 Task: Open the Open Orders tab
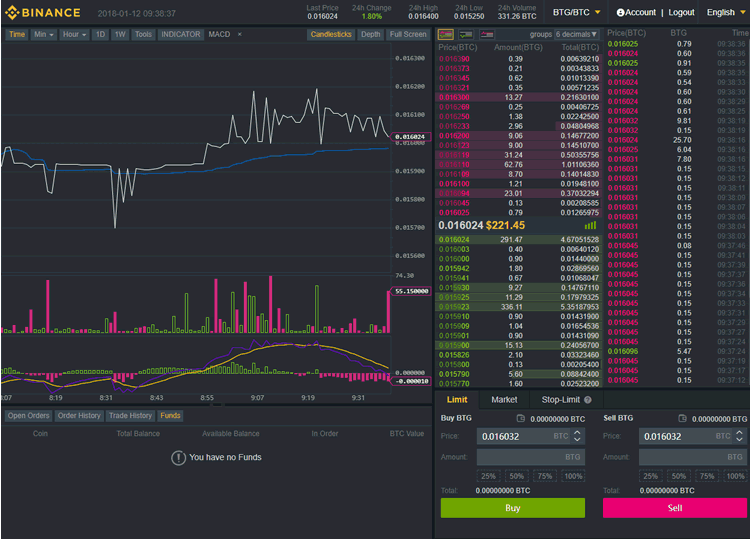click(x=28, y=416)
